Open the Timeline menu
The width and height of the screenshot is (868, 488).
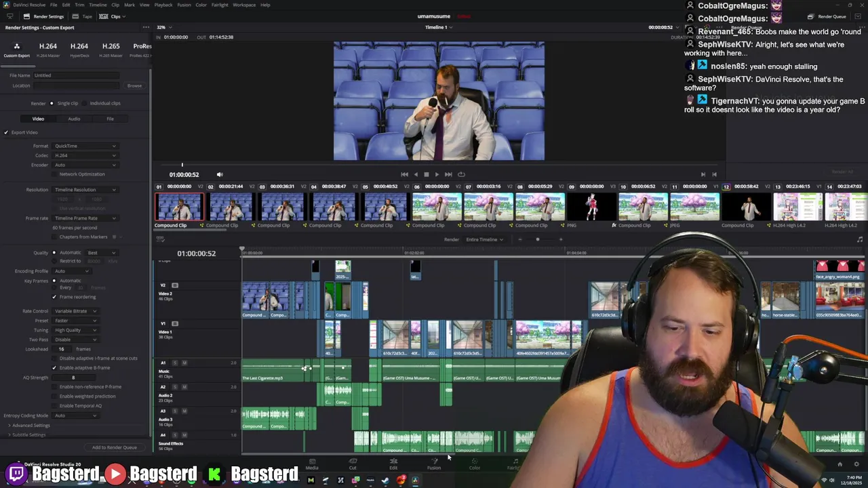(x=98, y=5)
